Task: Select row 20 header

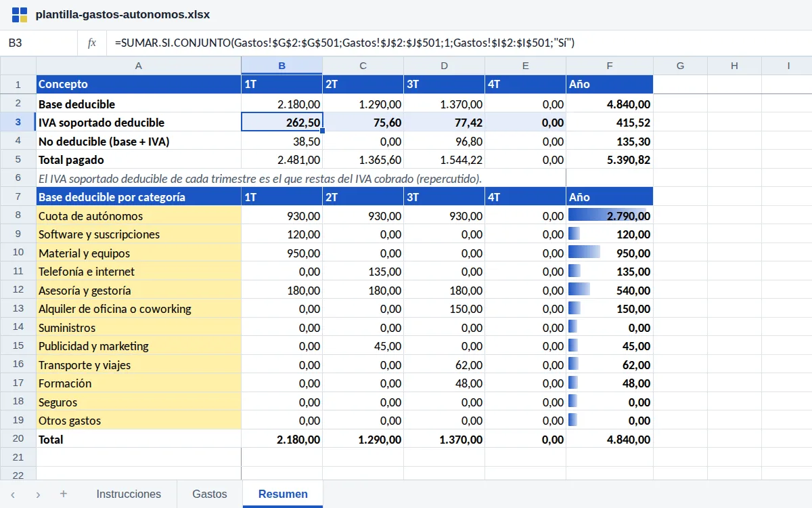Action: point(18,439)
